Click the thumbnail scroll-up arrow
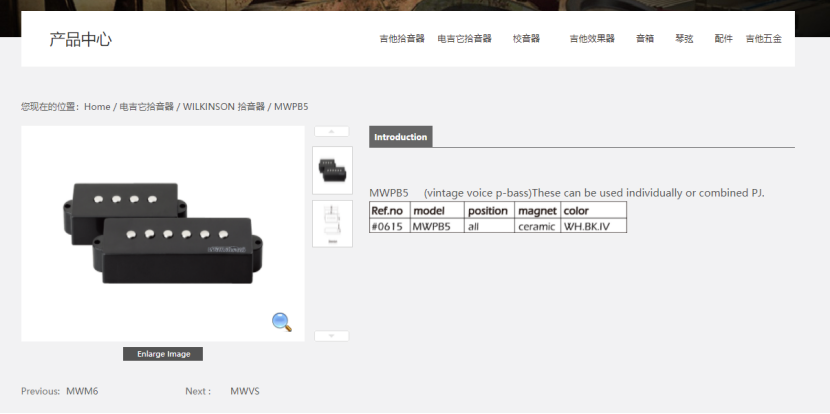The height and width of the screenshot is (414, 830). (331, 131)
